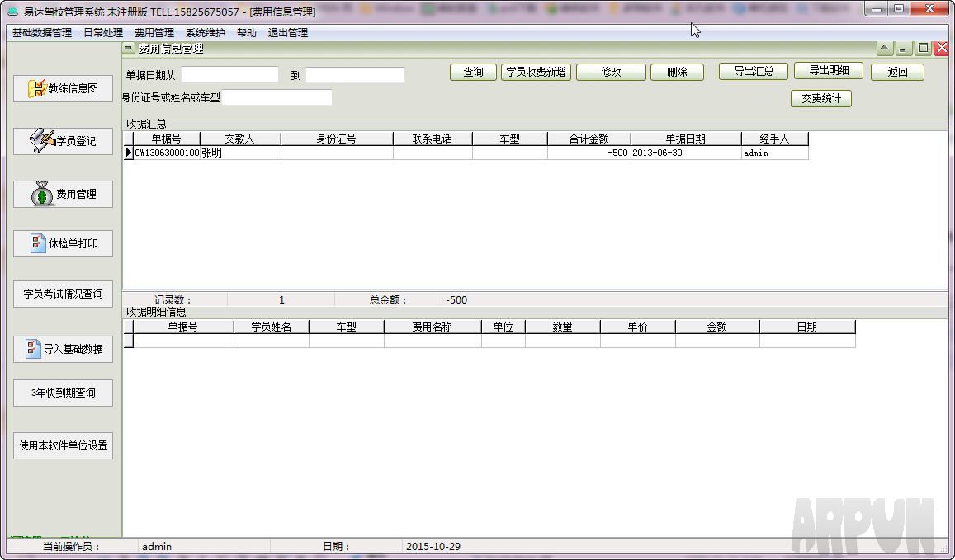Open 交费统计 statistics
Image resolution: width=955 pixels, height=560 pixels.
(x=820, y=99)
